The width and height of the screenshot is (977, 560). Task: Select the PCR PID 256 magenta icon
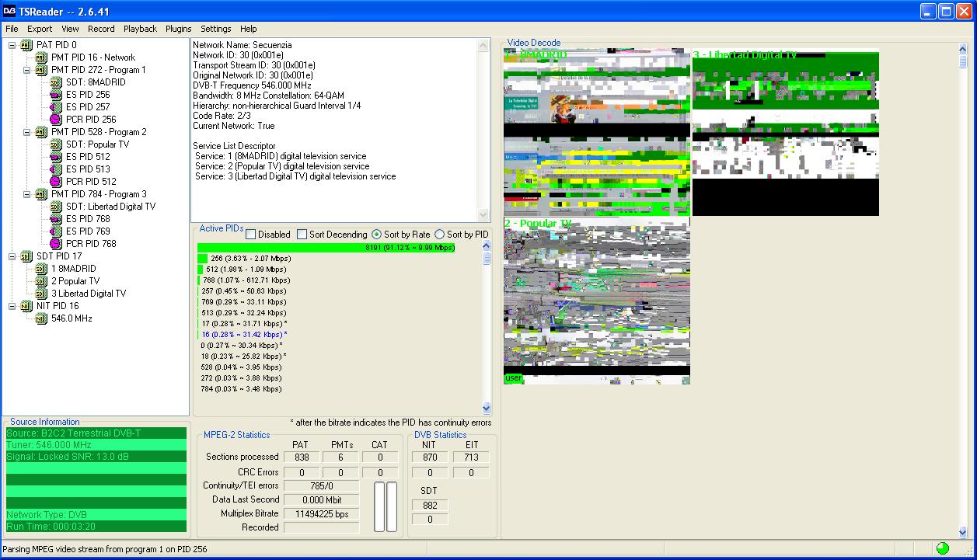56,120
